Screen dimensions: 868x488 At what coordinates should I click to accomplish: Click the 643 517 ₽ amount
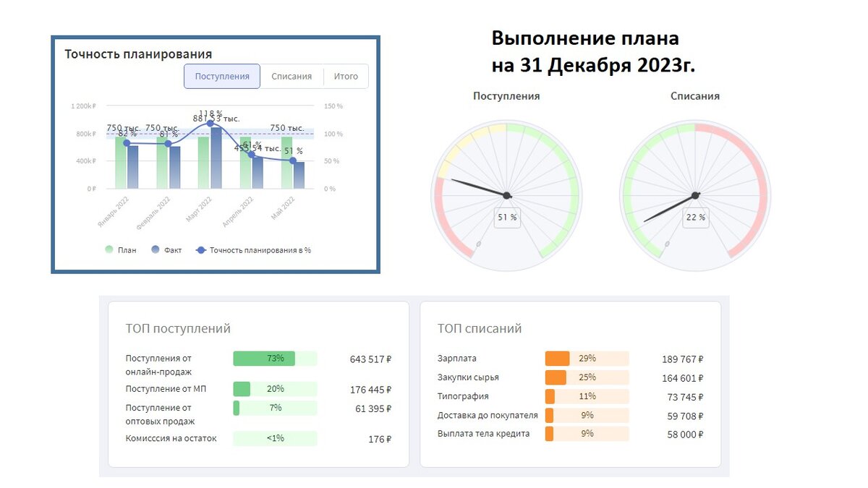tap(370, 359)
